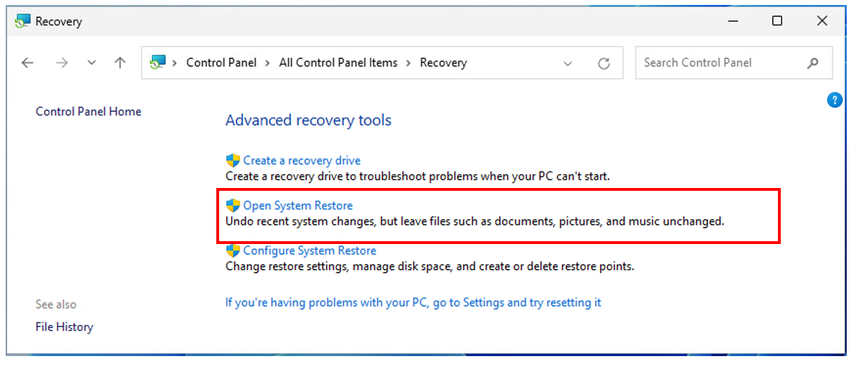Screen dimensions: 868x371
Task: Expand the chevron after Control Panel
Action: tap(267, 63)
